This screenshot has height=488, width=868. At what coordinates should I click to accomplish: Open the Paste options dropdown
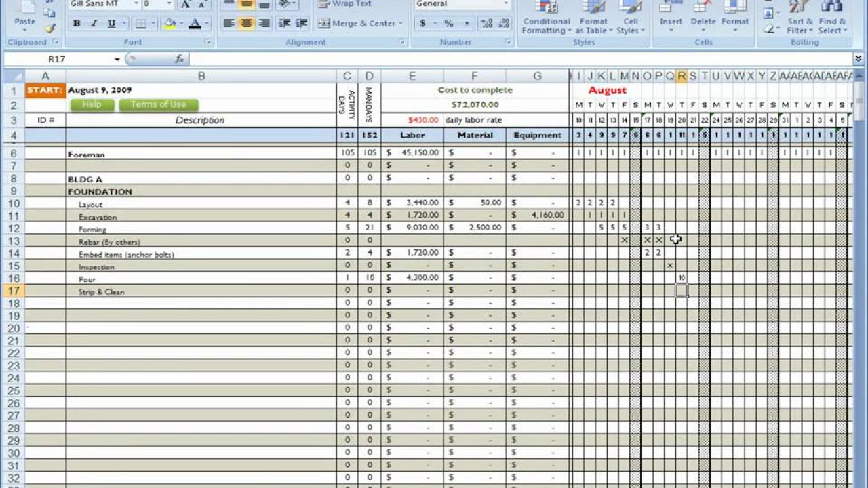click(25, 30)
